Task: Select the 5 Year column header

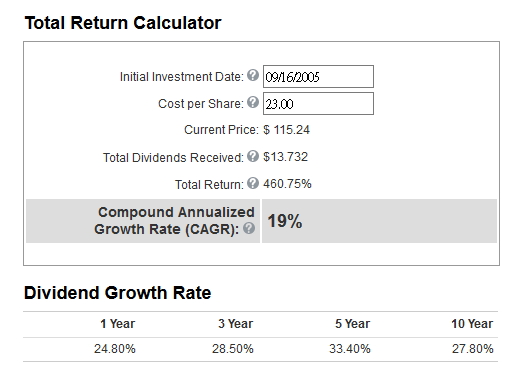Action: (353, 324)
